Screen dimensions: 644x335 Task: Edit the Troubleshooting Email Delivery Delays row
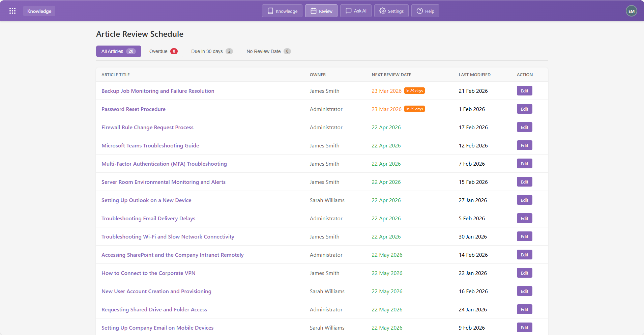[x=524, y=218]
